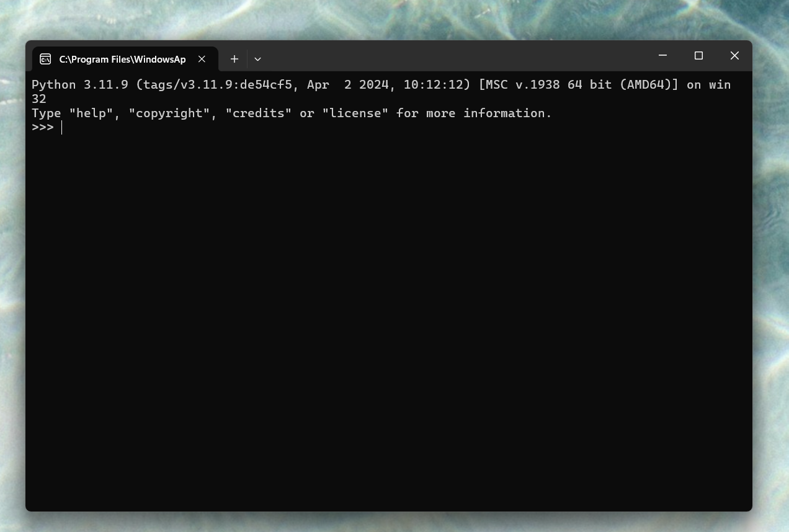The height and width of the screenshot is (532, 789).
Task: Close the C:\Program Files\WindowsAp tab
Action: pos(202,59)
